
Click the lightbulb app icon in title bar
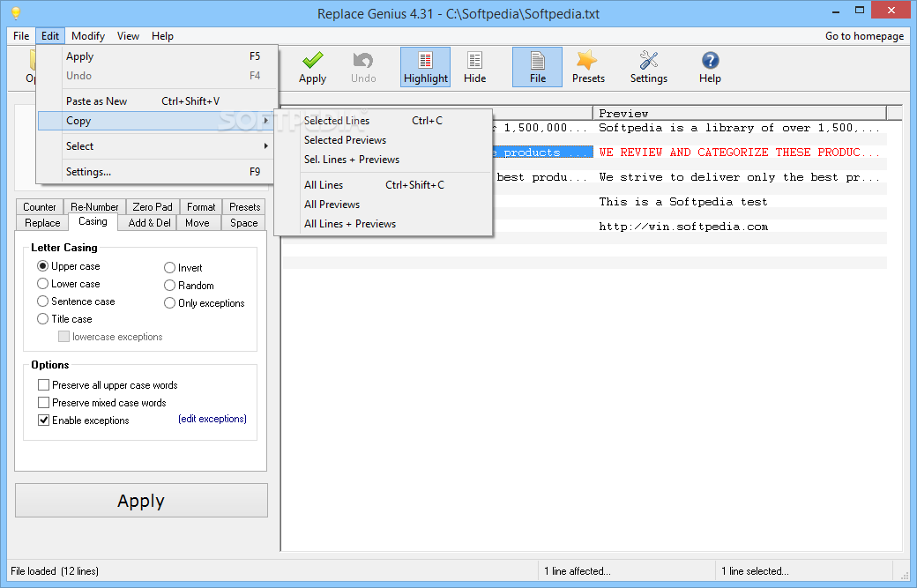[16, 13]
